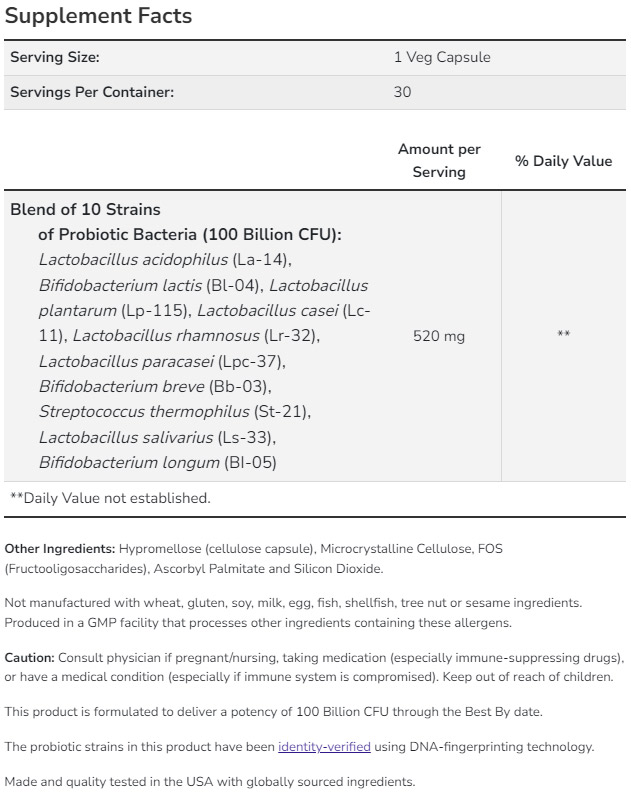Click the % Daily Value column header

click(563, 161)
